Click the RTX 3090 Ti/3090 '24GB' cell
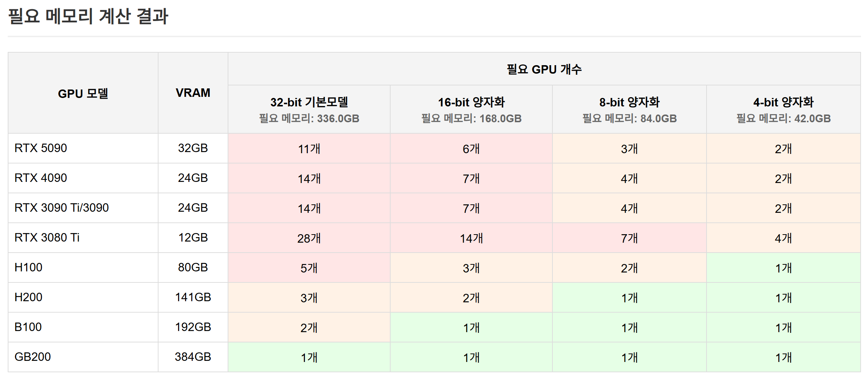This screenshot has width=868, height=380. (193, 208)
